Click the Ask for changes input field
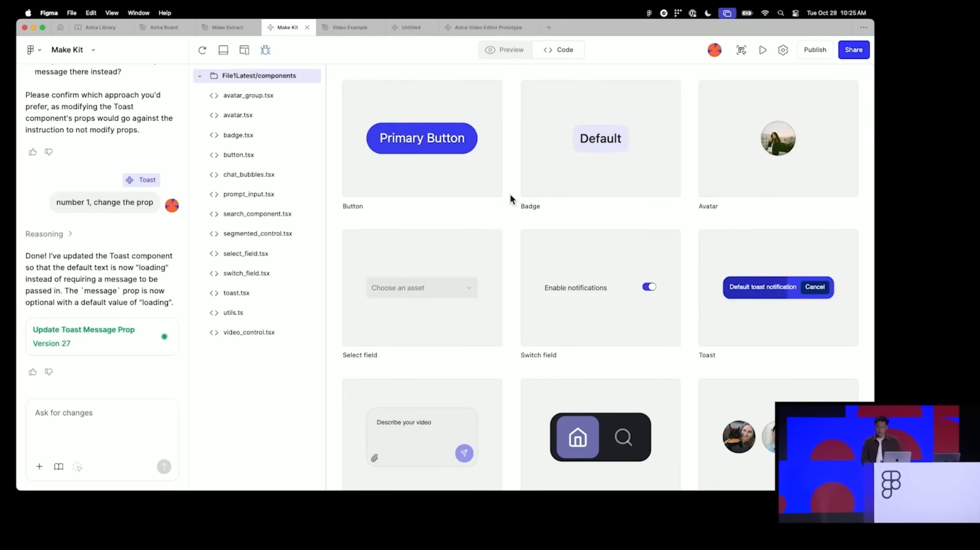The height and width of the screenshot is (550, 980). (x=102, y=422)
